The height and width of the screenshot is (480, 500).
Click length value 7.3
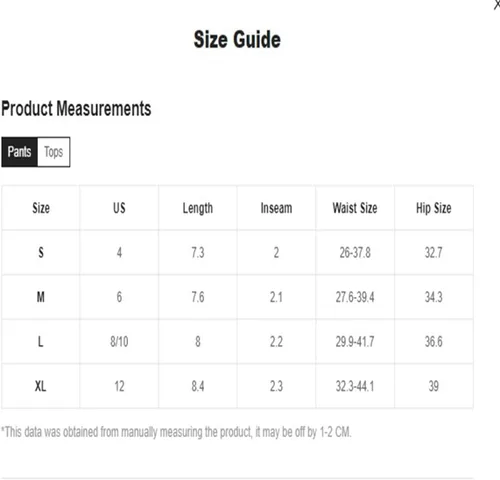coord(198,252)
